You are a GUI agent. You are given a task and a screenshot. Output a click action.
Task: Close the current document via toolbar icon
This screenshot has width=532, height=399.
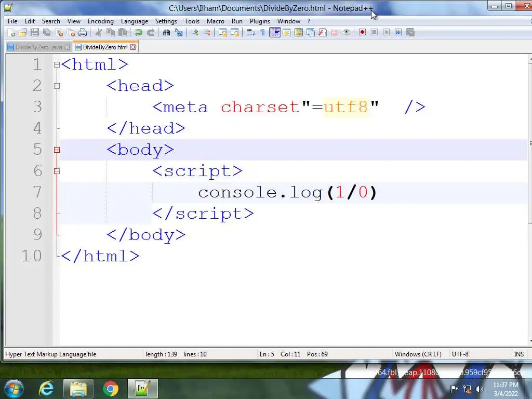click(x=59, y=33)
